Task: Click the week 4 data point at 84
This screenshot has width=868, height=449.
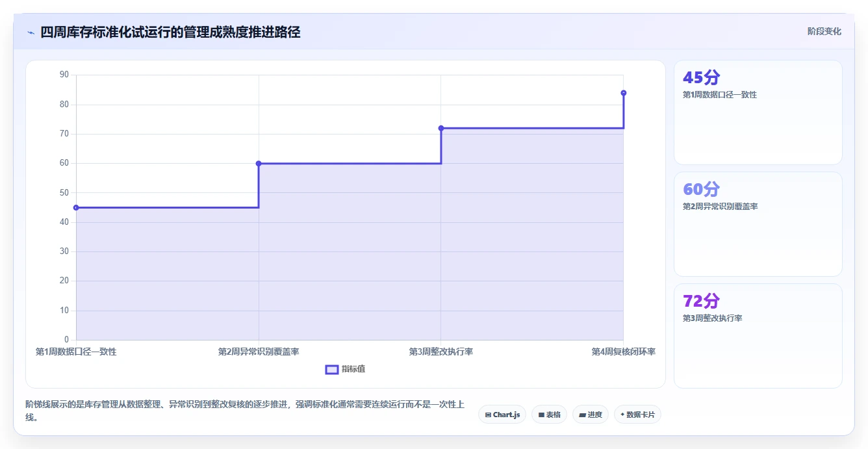Action: (x=624, y=93)
